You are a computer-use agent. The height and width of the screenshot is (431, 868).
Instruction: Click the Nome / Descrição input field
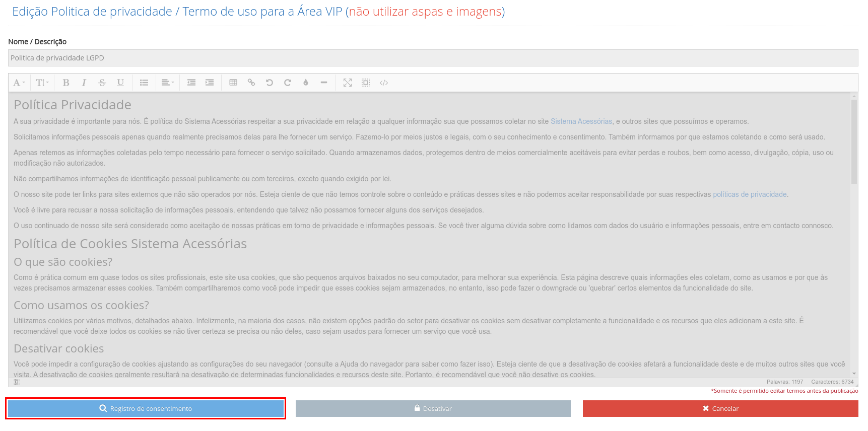coord(433,58)
